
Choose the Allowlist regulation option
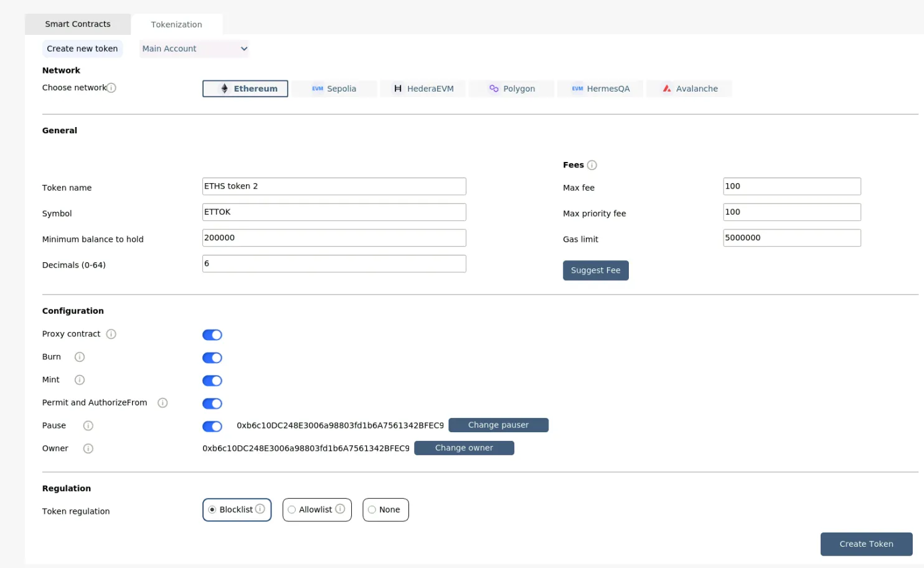(317, 510)
